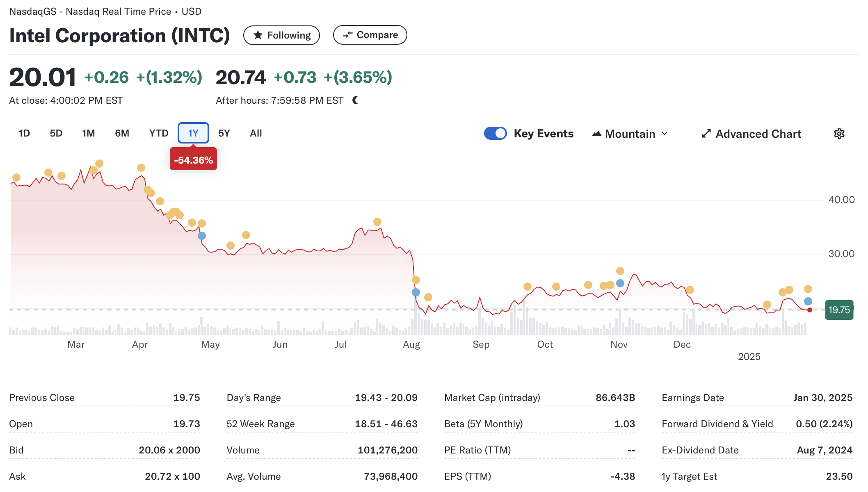
Task: Toggle the Key Events switch off
Action: [x=495, y=134]
